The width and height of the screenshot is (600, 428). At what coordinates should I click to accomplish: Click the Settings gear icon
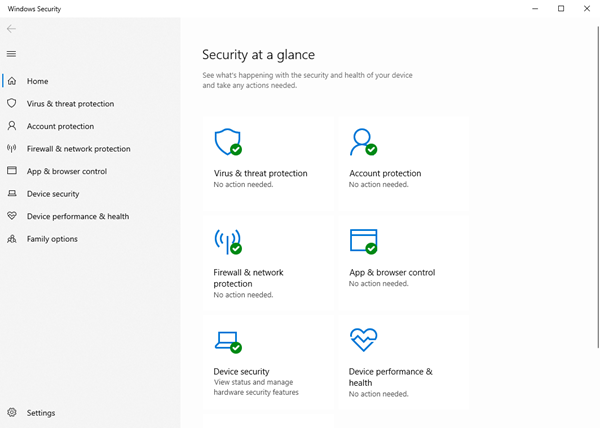[x=12, y=413]
